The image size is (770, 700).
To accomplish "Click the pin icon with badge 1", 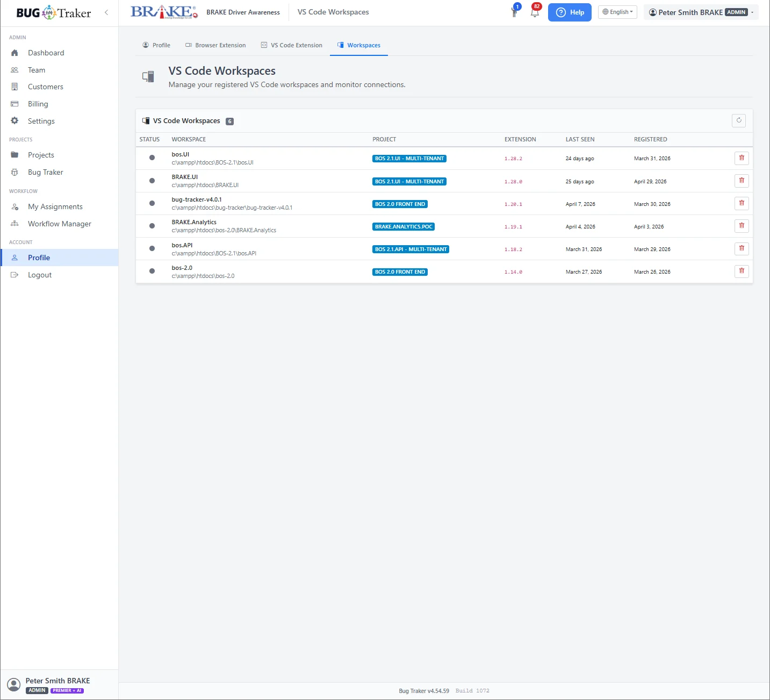I will coord(515,12).
